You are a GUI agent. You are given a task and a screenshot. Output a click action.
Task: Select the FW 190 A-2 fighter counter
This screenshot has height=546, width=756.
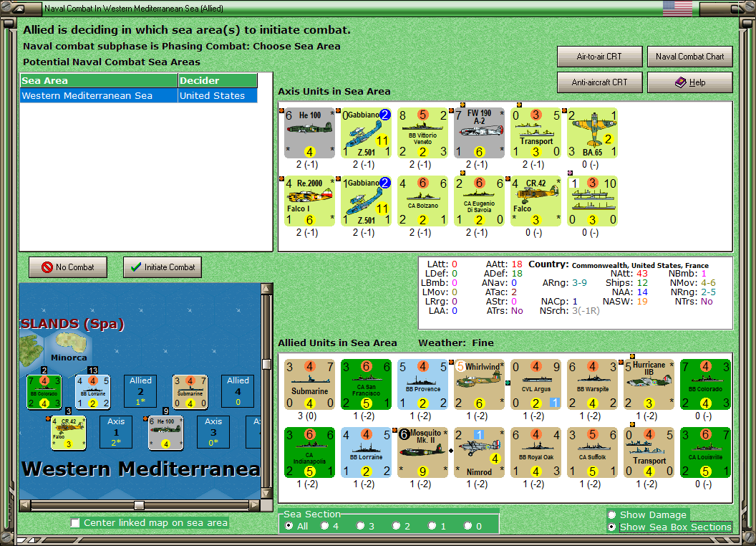point(479,133)
